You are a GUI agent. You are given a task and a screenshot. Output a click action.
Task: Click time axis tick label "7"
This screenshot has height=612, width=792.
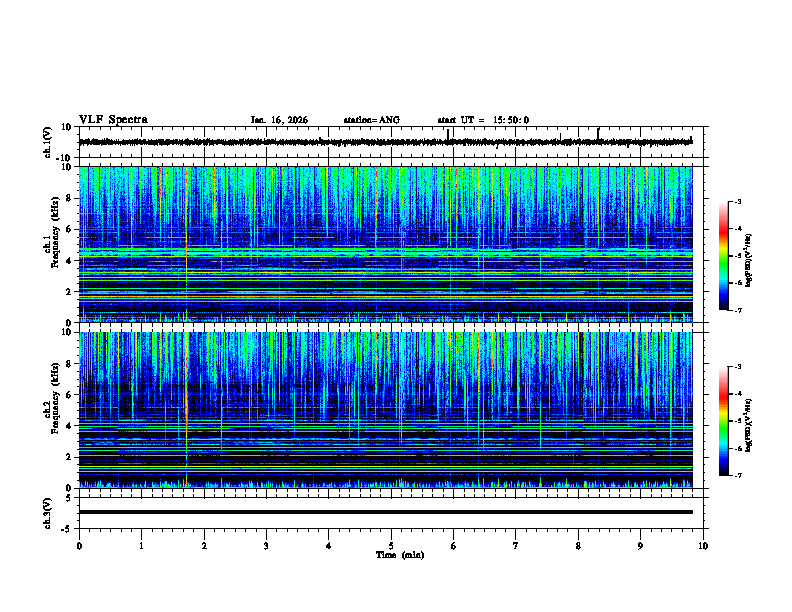(516, 545)
